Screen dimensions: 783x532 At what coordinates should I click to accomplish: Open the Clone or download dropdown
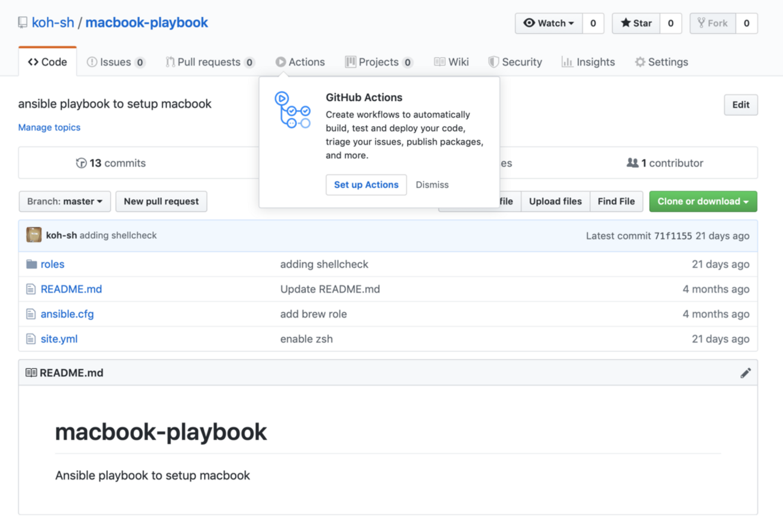pos(702,202)
